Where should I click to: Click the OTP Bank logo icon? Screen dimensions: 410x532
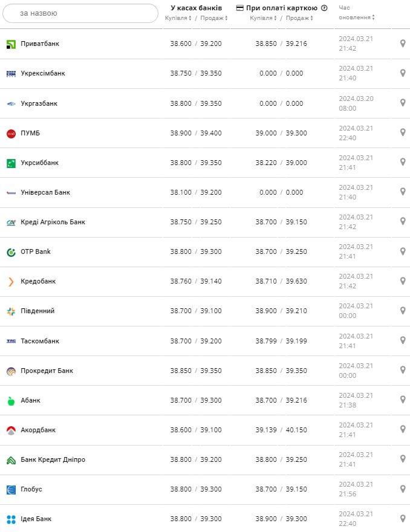(x=11, y=251)
